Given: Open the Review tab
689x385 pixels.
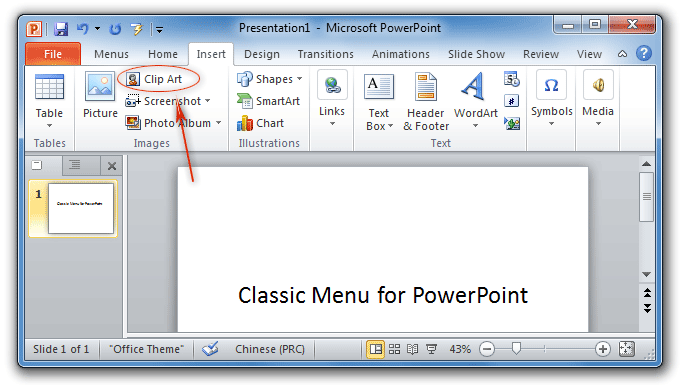Looking at the screenshot, I should click(x=541, y=54).
